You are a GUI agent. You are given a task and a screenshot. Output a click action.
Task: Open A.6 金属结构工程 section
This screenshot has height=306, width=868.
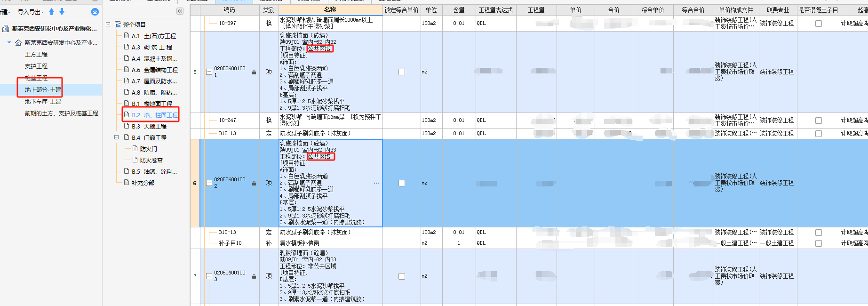pyautogui.click(x=155, y=70)
